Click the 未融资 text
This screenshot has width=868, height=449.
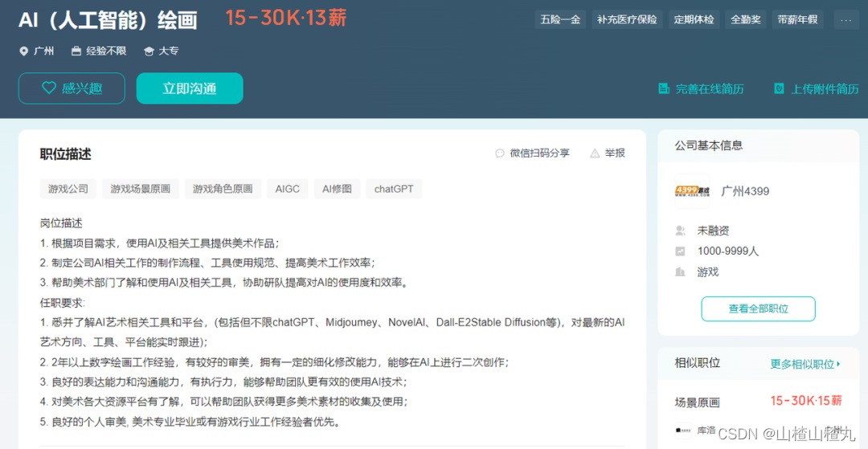click(x=713, y=231)
